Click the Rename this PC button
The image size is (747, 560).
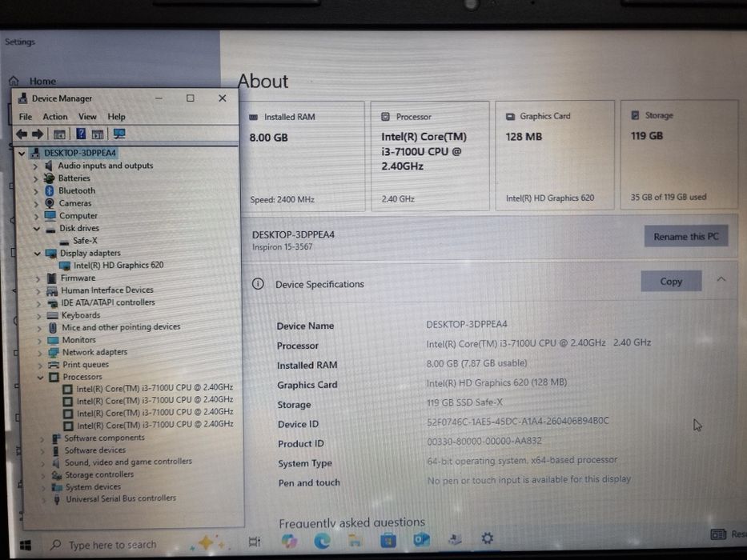pyautogui.click(x=686, y=236)
